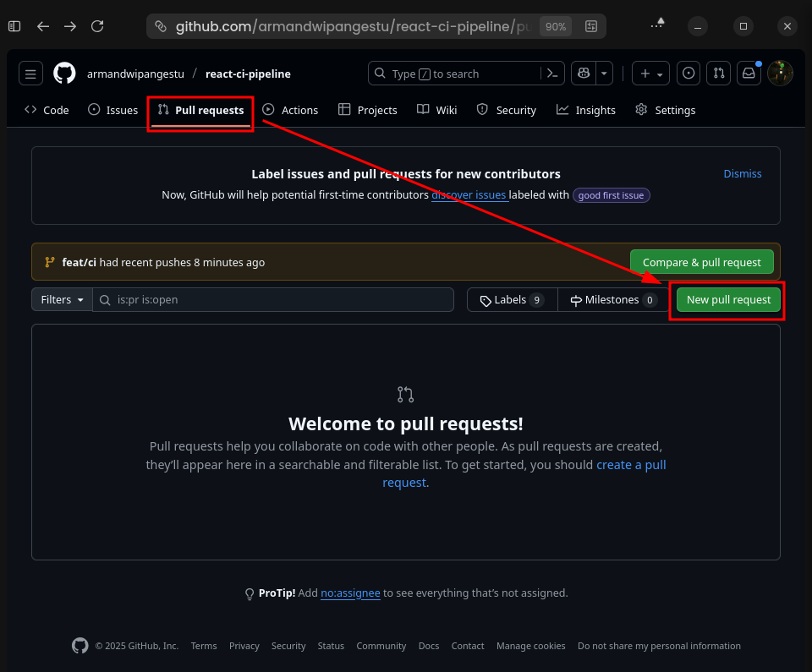Open Copilot chat from the header icon
Image resolution: width=812 pixels, height=672 pixels.
[582, 74]
